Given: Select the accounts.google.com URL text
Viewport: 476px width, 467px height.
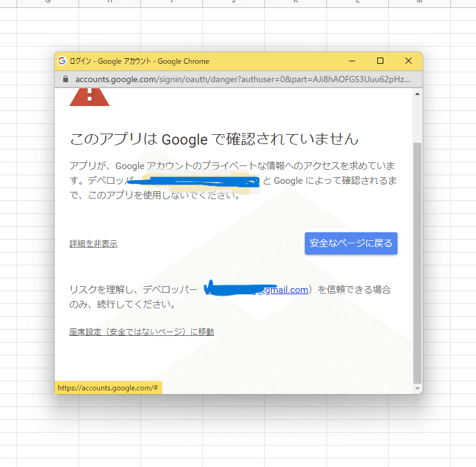Looking at the screenshot, I should [x=242, y=80].
